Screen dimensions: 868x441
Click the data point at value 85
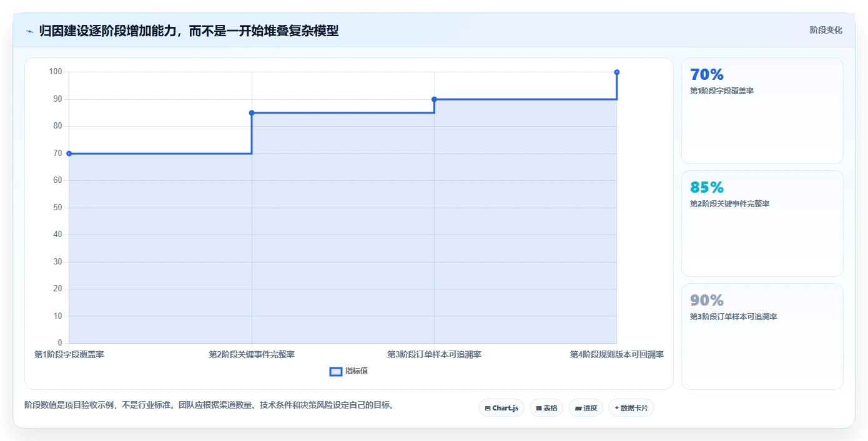pos(252,113)
